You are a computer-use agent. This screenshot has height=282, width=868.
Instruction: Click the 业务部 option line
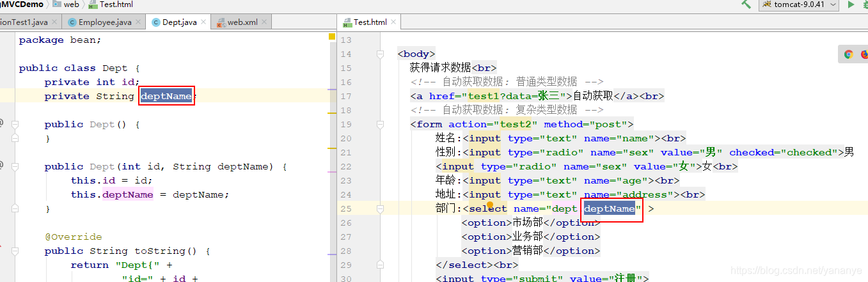coord(531,237)
